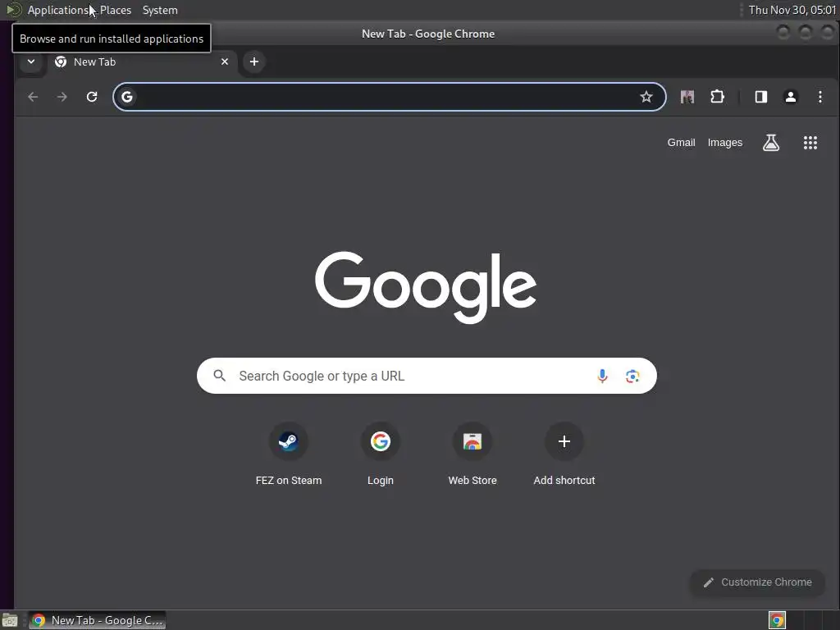Focus the address bar
Screen dimensions: 840x630
click(390, 97)
